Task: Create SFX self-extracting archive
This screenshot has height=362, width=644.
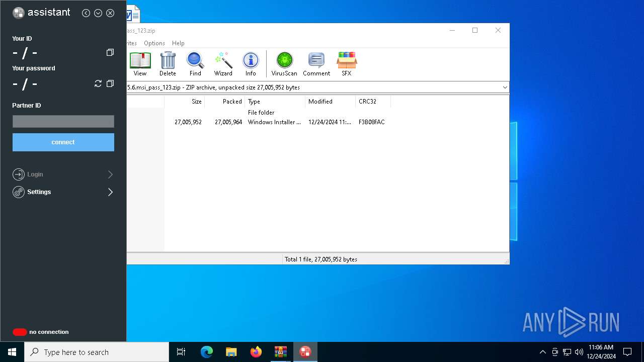Action: (x=347, y=64)
